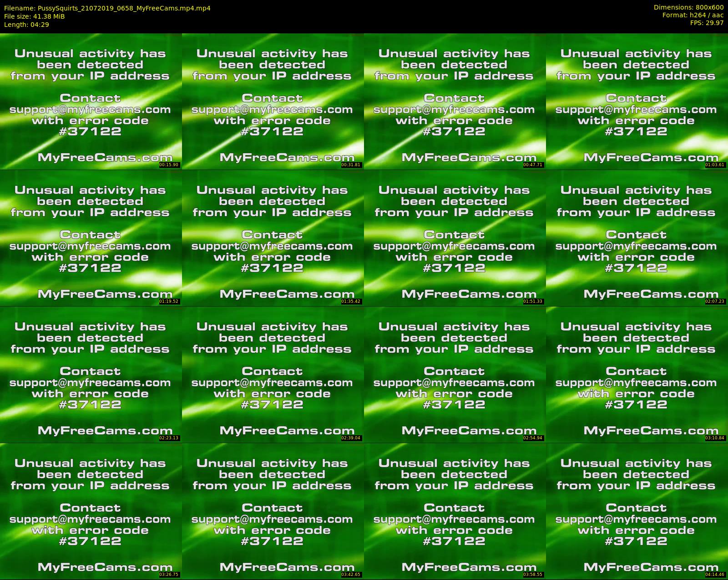Click the 'Filename:' line in the header
The width and height of the screenshot is (728, 580).
[x=107, y=8]
